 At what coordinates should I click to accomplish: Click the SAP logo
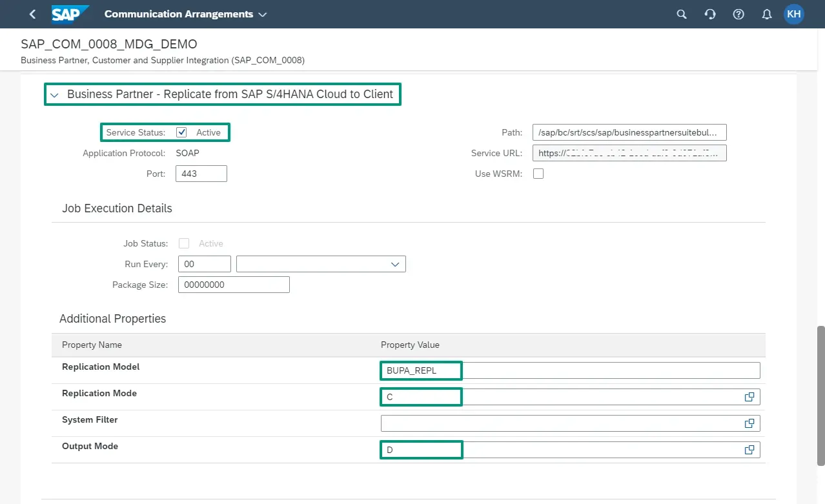(70, 14)
